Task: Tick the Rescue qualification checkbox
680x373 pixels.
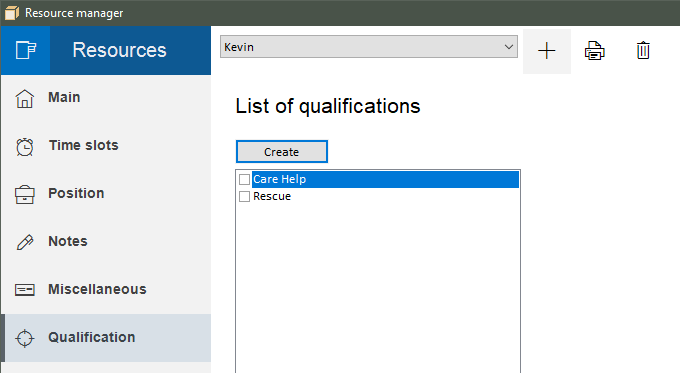Action: [244, 196]
